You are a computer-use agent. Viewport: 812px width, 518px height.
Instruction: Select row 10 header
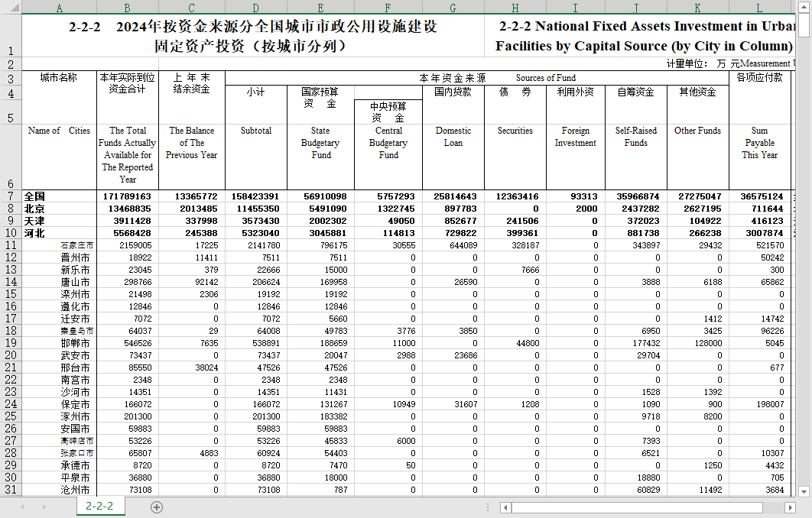tap(11, 233)
